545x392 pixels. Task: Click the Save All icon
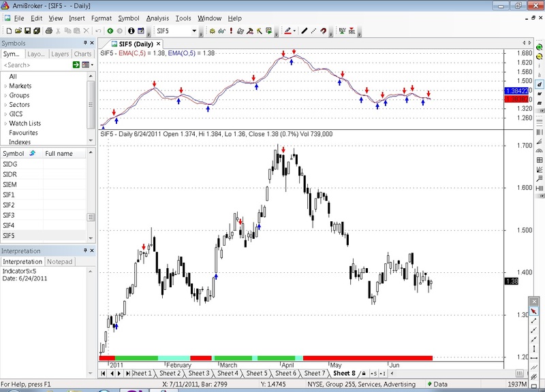point(37,31)
